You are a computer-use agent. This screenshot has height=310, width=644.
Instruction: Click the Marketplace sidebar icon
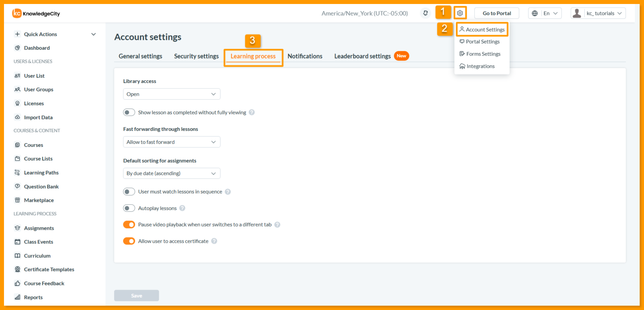point(18,200)
